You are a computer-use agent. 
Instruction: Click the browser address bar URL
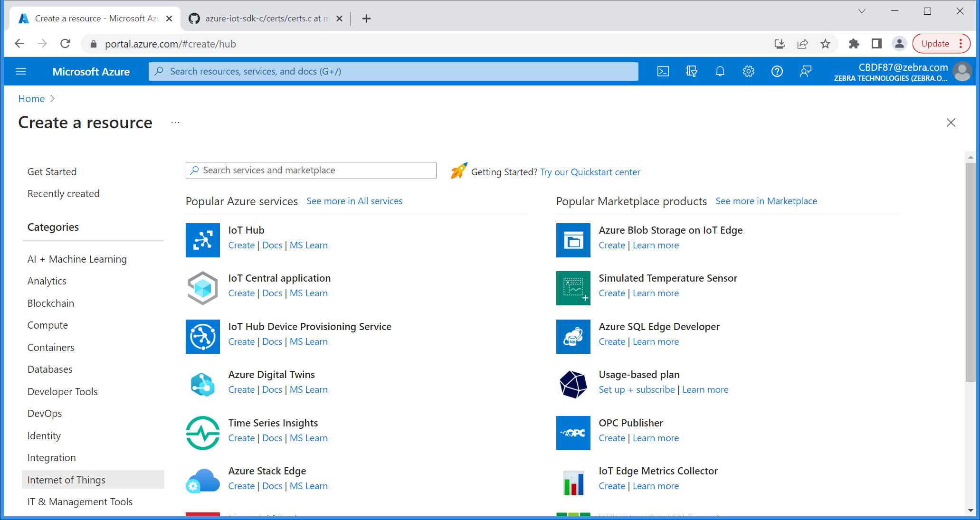pyautogui.click(x=171, y=44)
